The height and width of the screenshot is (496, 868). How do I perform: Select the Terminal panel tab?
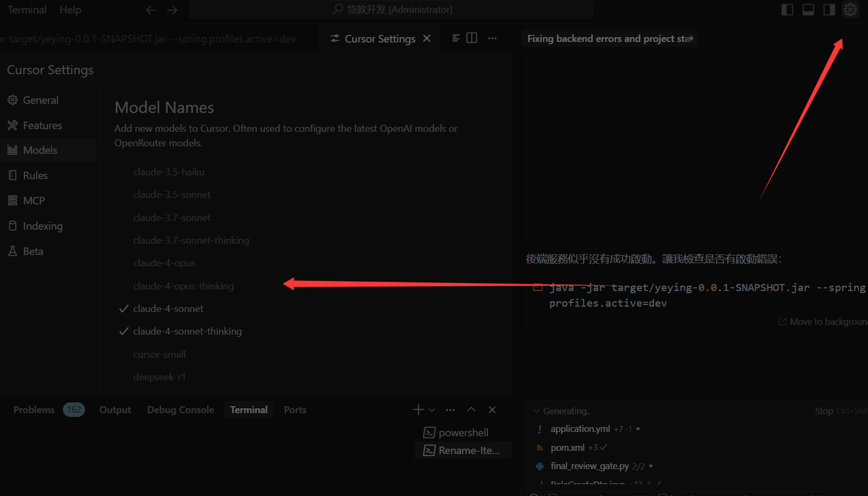[249, 410]
